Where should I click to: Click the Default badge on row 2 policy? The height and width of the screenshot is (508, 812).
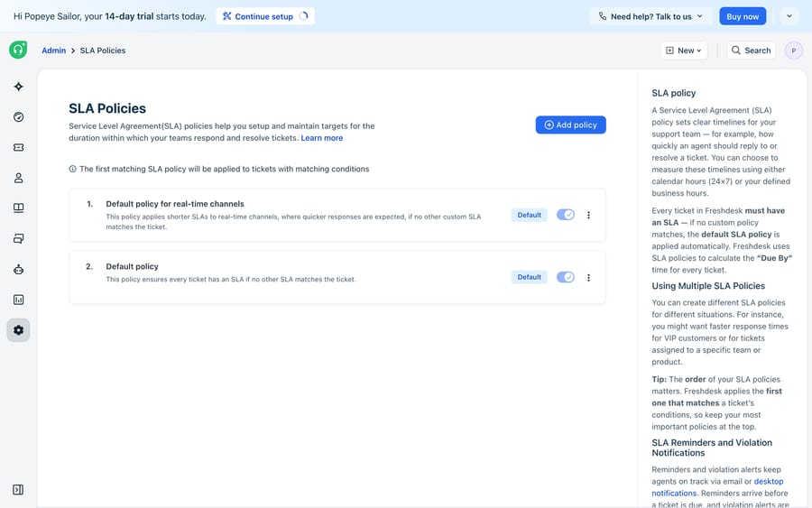click(530, 277)
